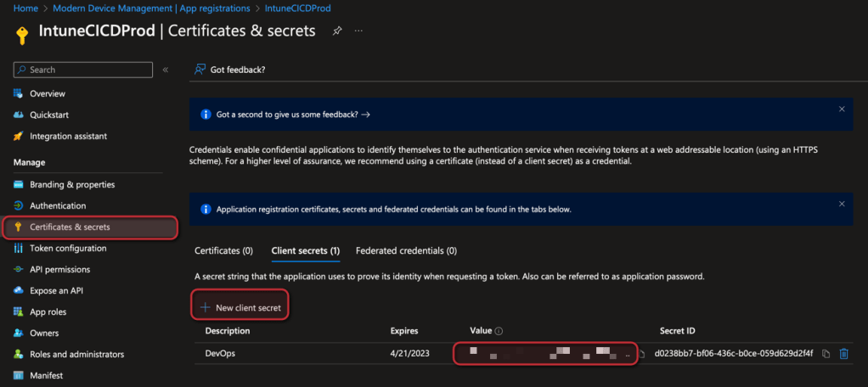The height and width of the screenshot is (387, 868).
Task: Select Token configuration in sidebar
Action: click(68, 248)
